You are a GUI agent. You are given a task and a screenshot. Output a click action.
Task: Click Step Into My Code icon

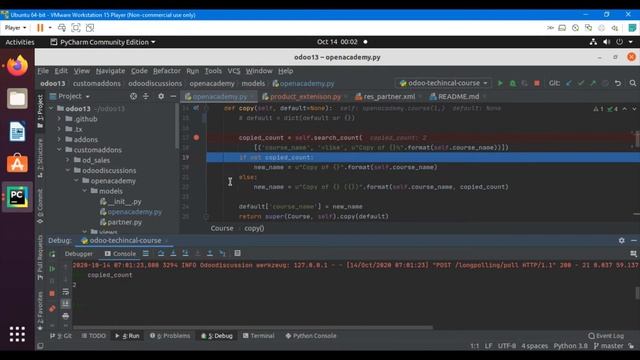coord(185,253)
